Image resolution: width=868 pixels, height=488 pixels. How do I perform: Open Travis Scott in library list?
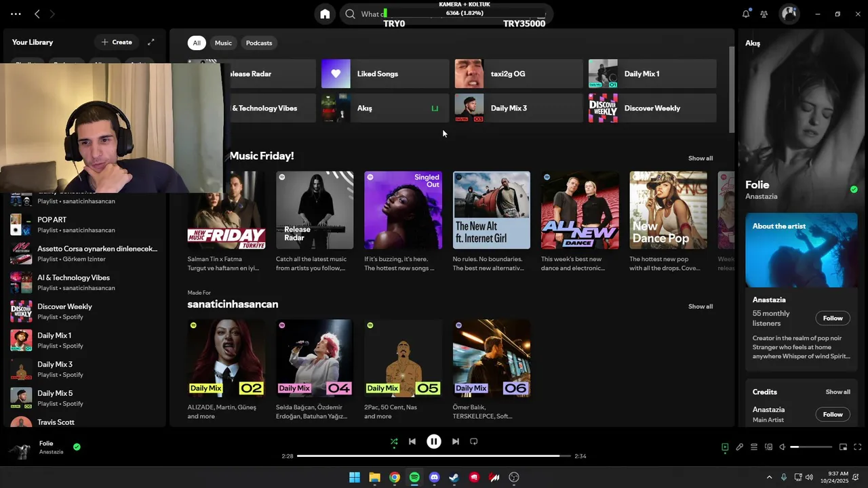[x=85, y=422]
